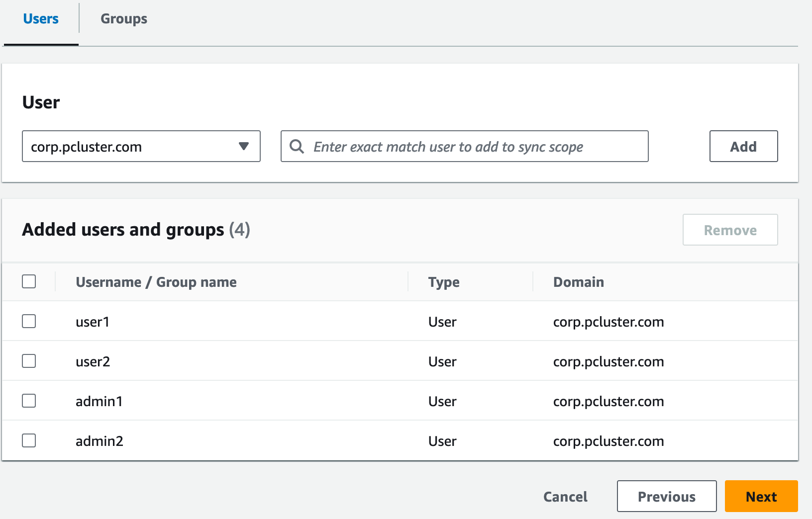The height and width of the screenshot is (519, 812).
Task: Focus the exact match user search field
Action: (465, 146)
